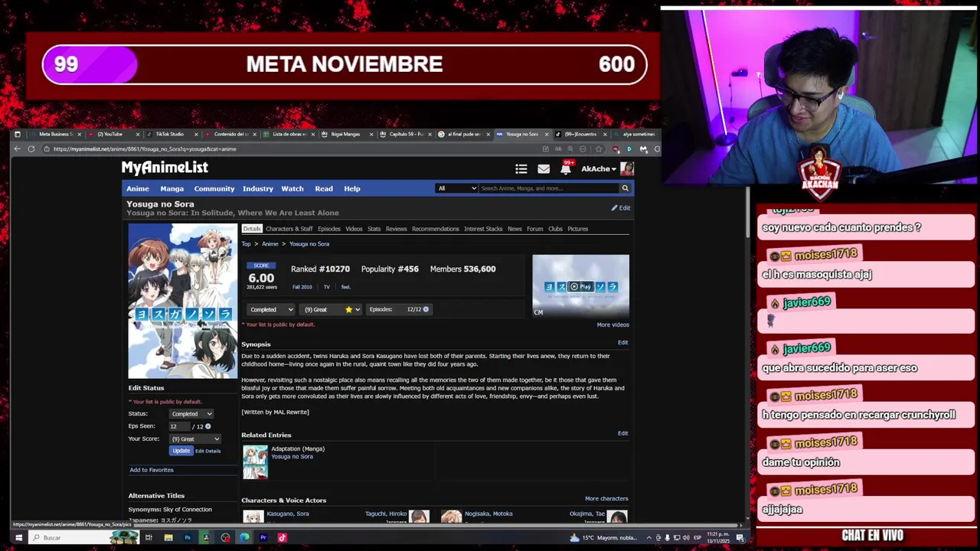The width and height of the screenshot is (980, 551).
Task: Open the MyAnimeList list menu icon
Action: click(521, 169)
